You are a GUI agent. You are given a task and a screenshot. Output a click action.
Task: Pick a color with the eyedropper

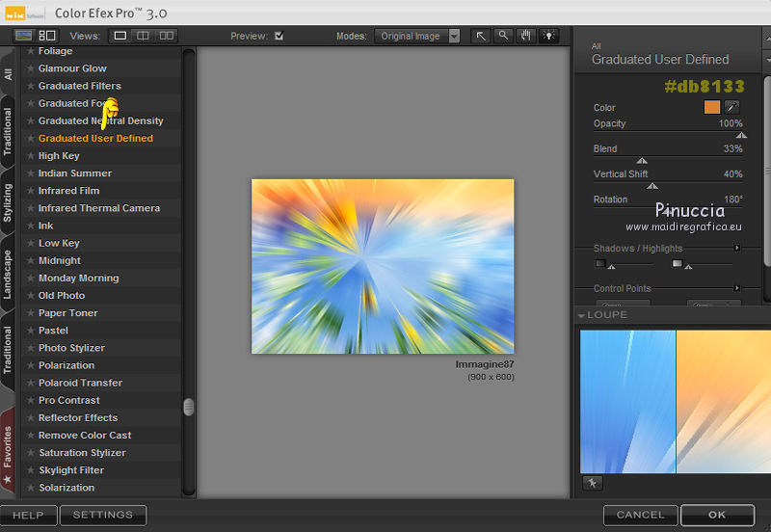(x=732, y=108)
